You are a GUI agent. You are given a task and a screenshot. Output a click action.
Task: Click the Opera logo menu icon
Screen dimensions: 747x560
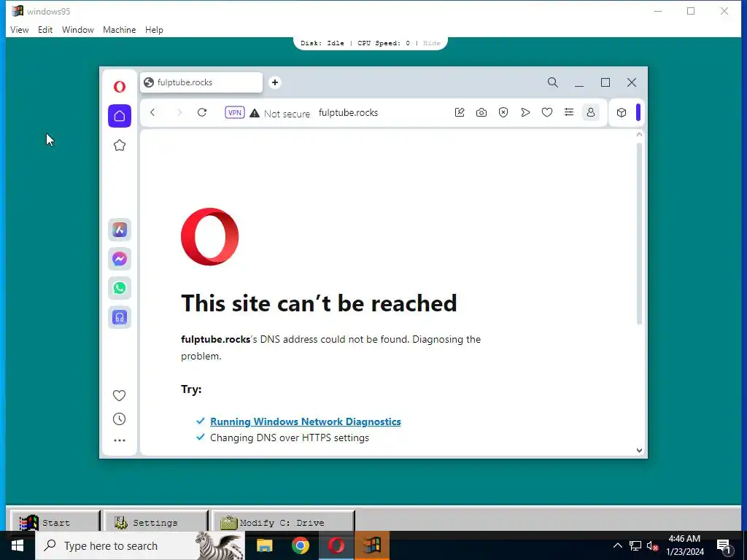click(x=120, y=86)
